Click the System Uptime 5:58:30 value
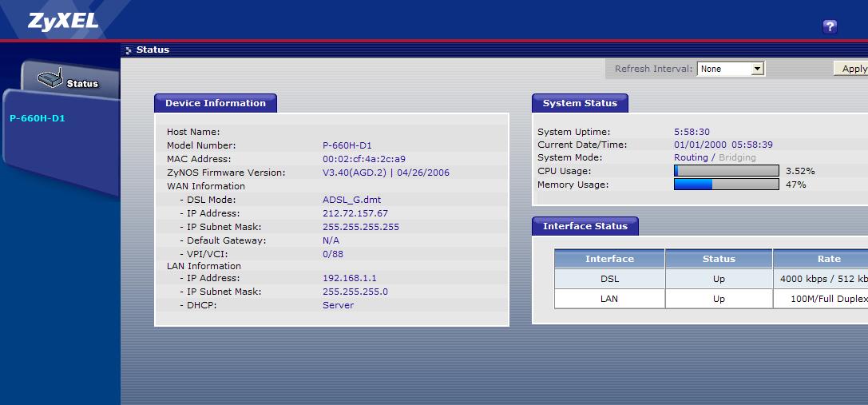The height and width of the screenshot is (405, 868). [692, 132]
